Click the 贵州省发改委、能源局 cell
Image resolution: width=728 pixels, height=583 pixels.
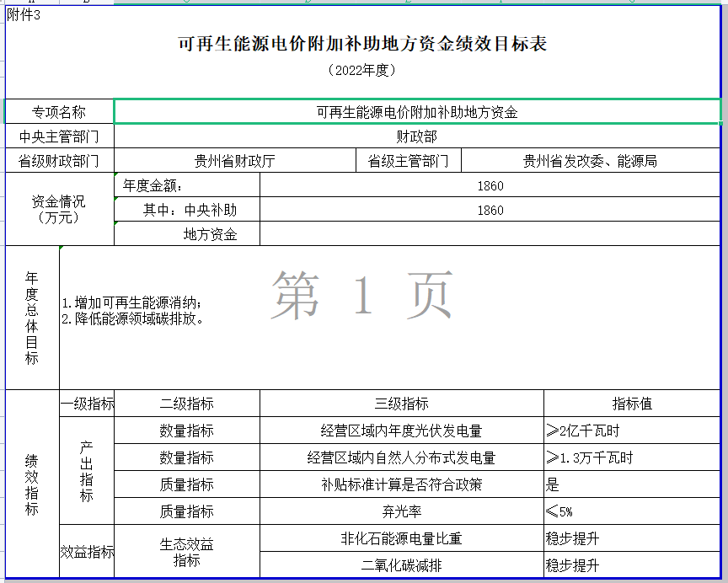pos(590,161)
